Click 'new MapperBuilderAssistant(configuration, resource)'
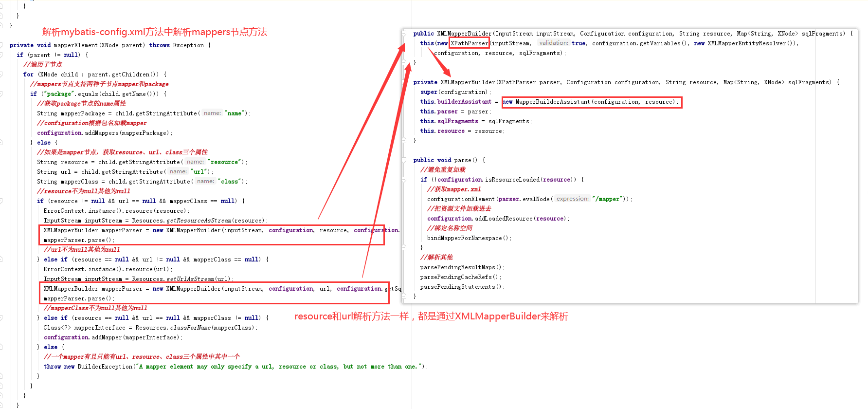 pos(589,102)
